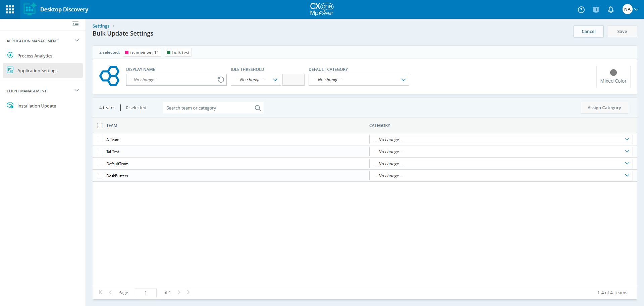Click the Application Settings sidebar icon
Image resolution: width=644 pixels, height=306 pixels.
coord(10,70)
